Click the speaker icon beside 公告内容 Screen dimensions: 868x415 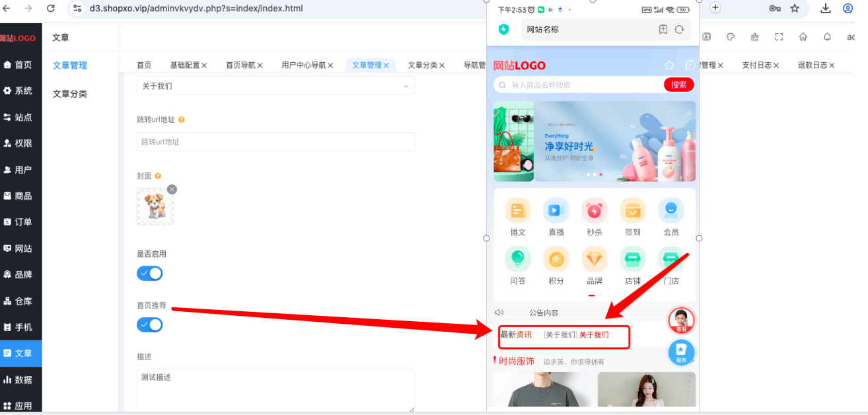[499, 313]
